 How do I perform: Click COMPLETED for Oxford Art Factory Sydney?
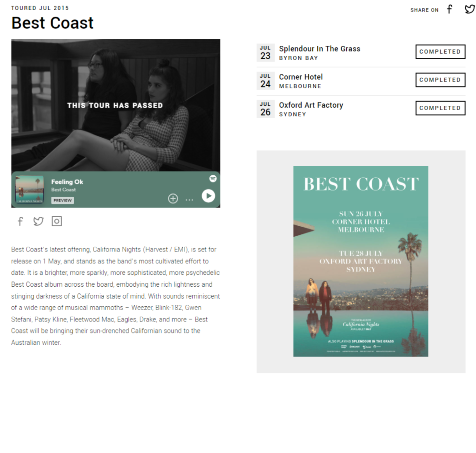coord(440,108)
